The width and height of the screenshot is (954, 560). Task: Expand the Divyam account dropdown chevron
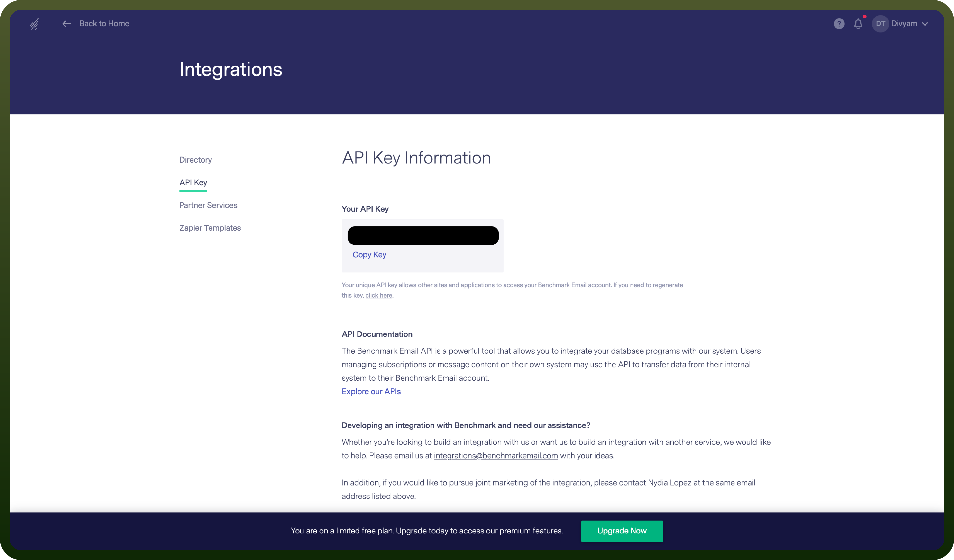pos(925,24)
